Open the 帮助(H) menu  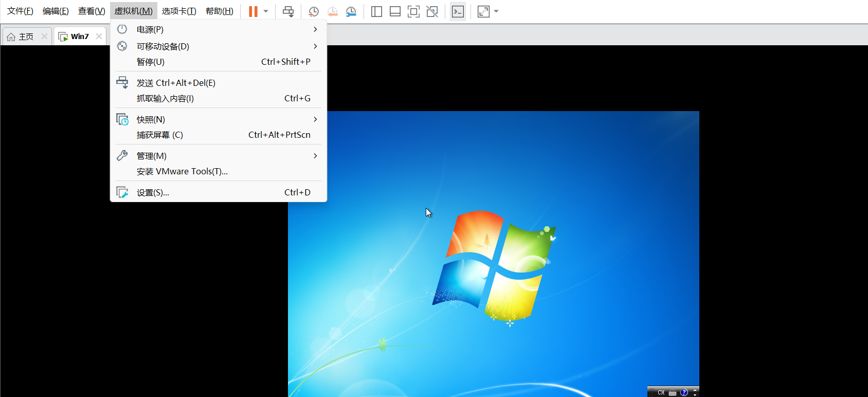220,11
